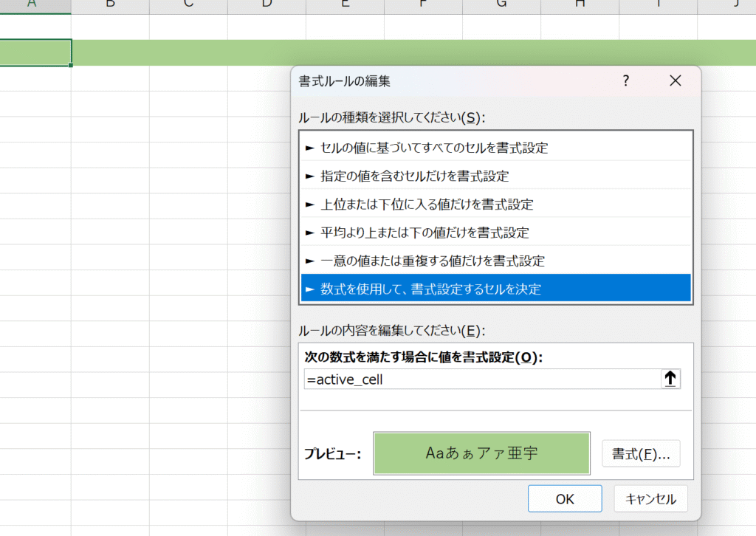
Task: Click the green preview sample box
Action: (x=481, y=453)
